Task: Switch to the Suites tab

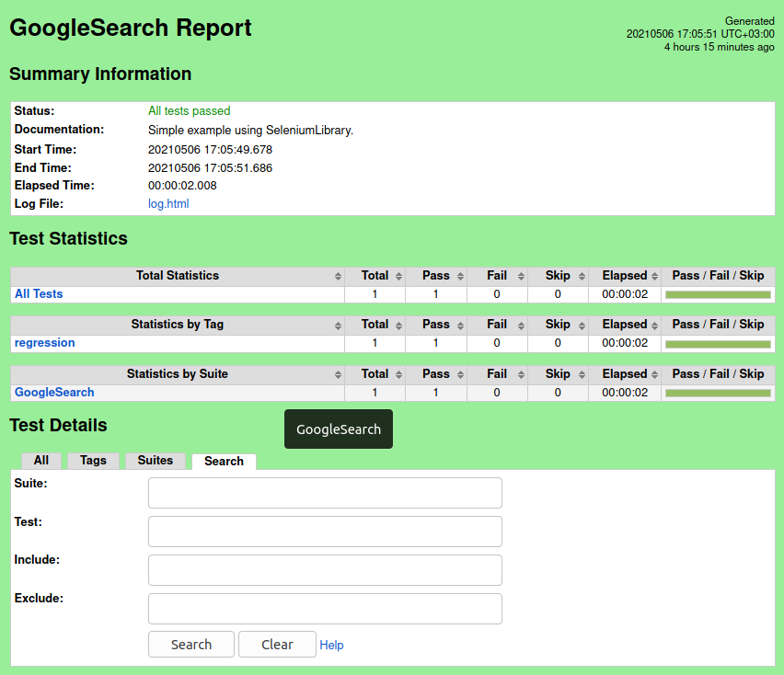Action: pos(156,461)
